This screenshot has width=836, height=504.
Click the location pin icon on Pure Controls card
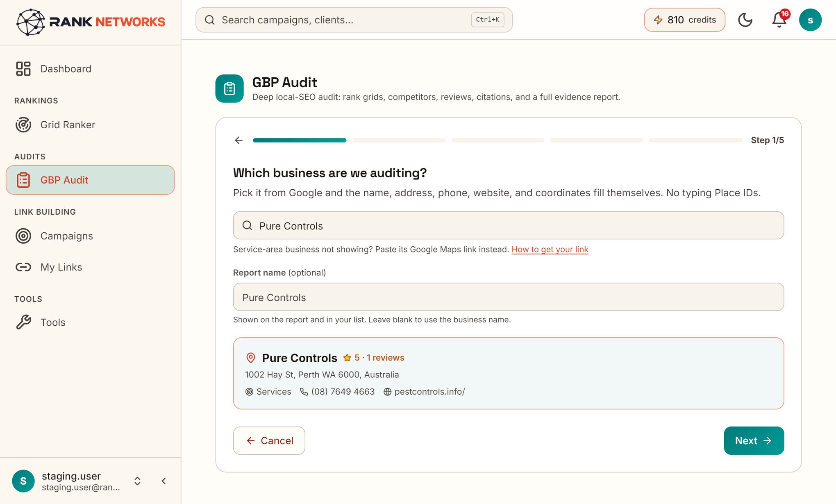click(250, 358)
